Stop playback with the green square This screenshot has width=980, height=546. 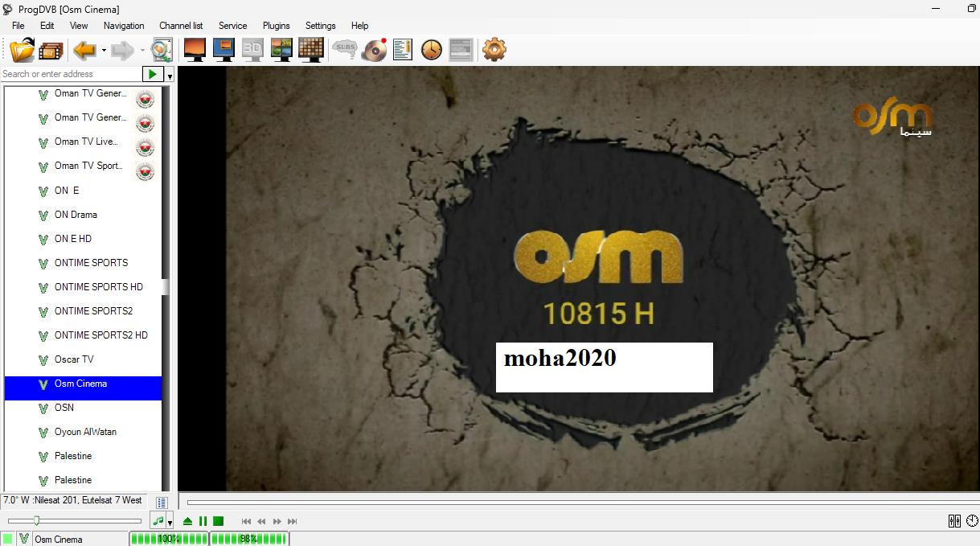(218, 521)
